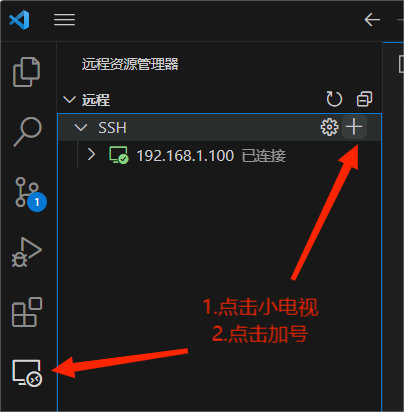The width and height of the screenshot is (404, 412).
Task: Click the blue badge showing 1
Action: click(37, 202)
